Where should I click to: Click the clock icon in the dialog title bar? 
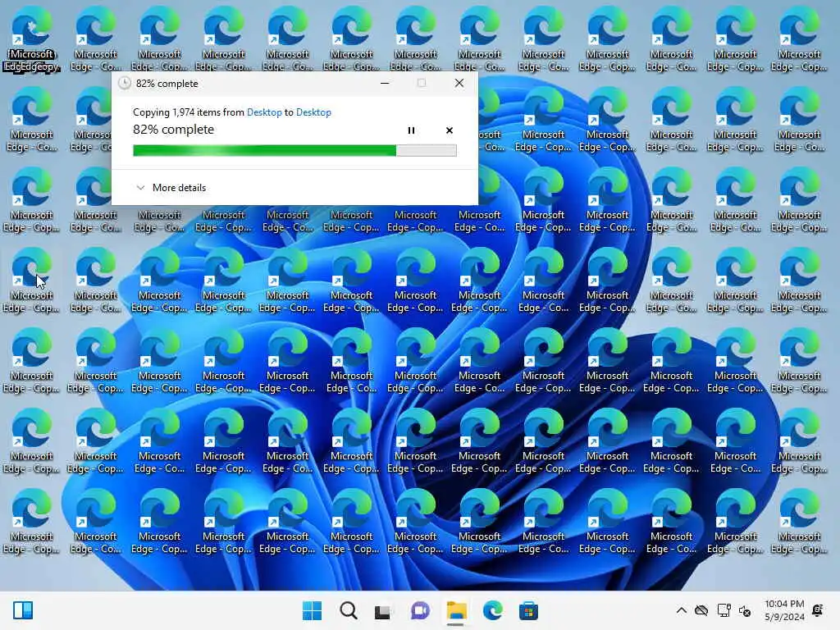click(125, 83)
